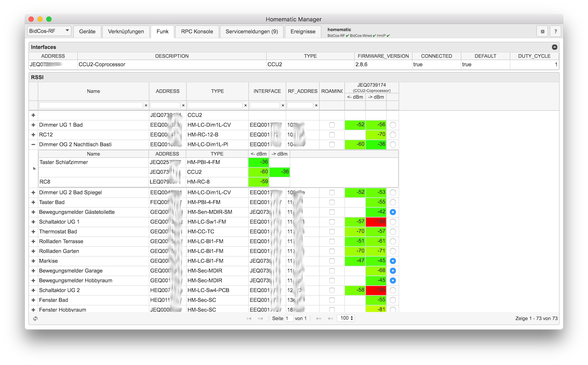Focus the TYPE filter input field

215,106
